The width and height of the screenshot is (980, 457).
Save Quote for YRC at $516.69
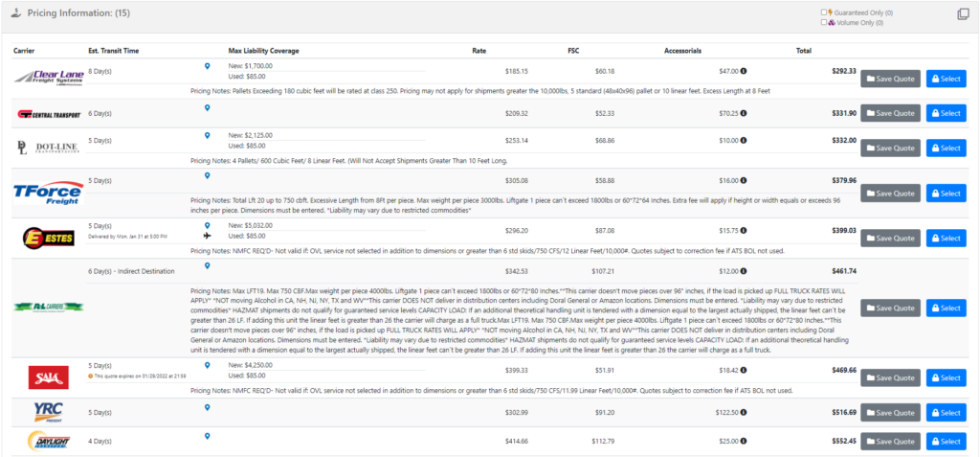(x=891, y=413)
